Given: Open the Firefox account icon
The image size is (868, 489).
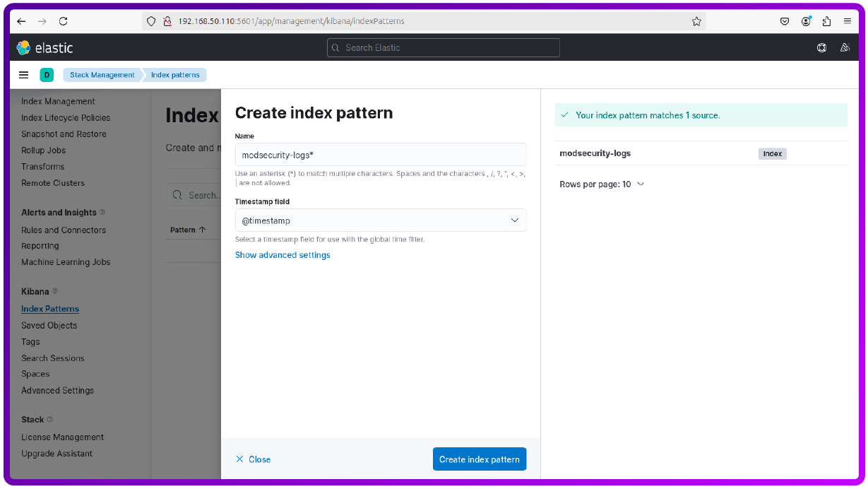Looking at the screenshot, I should click(805, 21).
